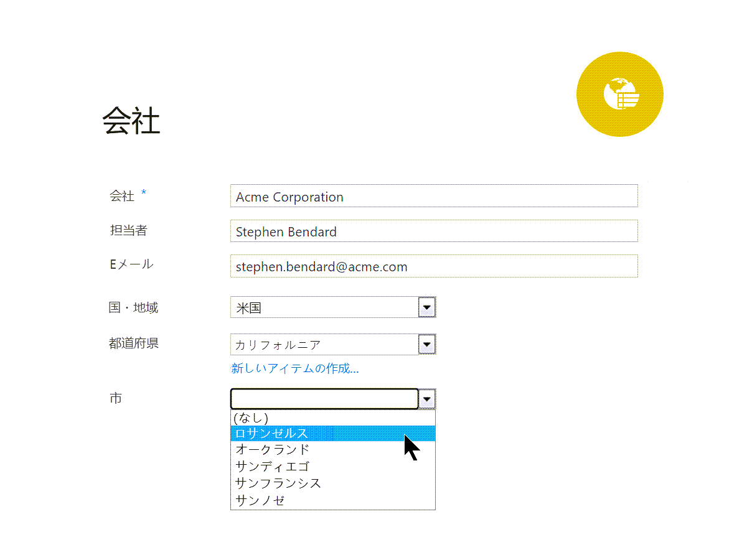Collapse the 市 dropdown using its arrow
Screen dimensions: 747x560
pyautogui.click(x=426, y=399)
